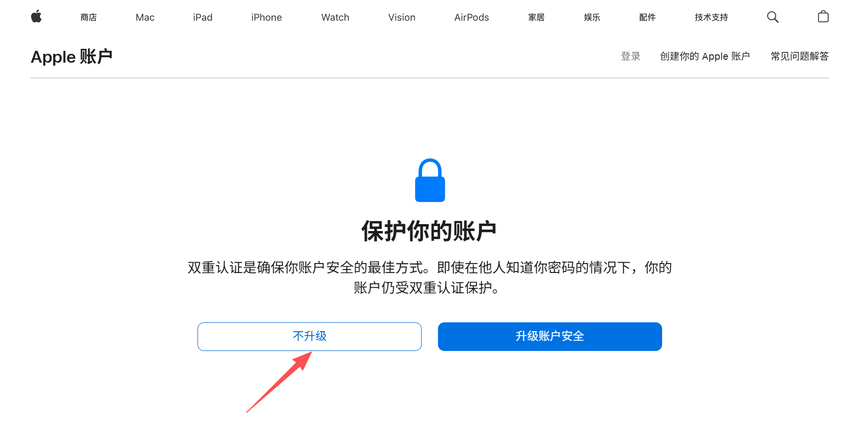Open the shopping bag icon
The width and height of the screenshot is (868, 425).
click(x=823, y=17)
